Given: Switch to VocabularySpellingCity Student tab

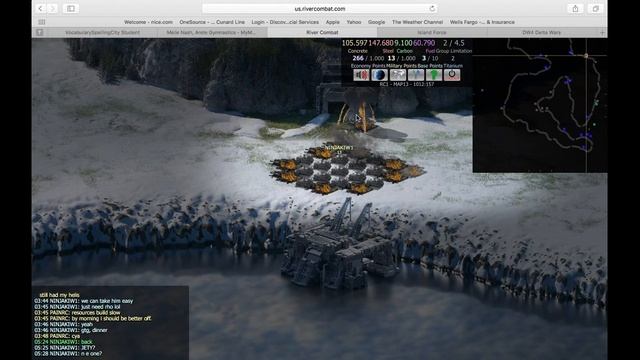Looking at the screenshot, I should point(102,32).
